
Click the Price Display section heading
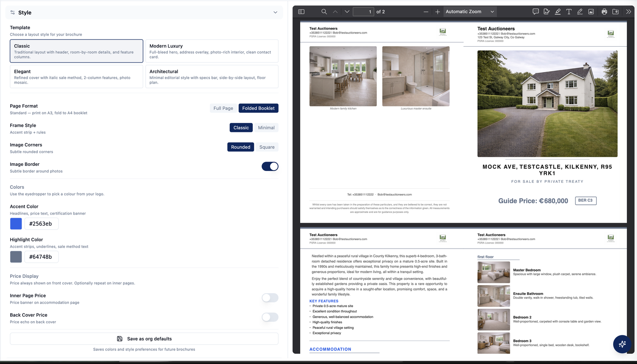click(24, 276)
